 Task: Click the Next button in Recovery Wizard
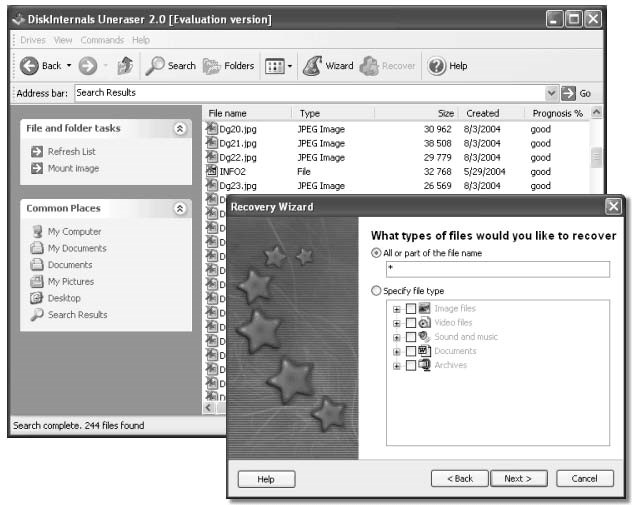click(x=518, y=478)
